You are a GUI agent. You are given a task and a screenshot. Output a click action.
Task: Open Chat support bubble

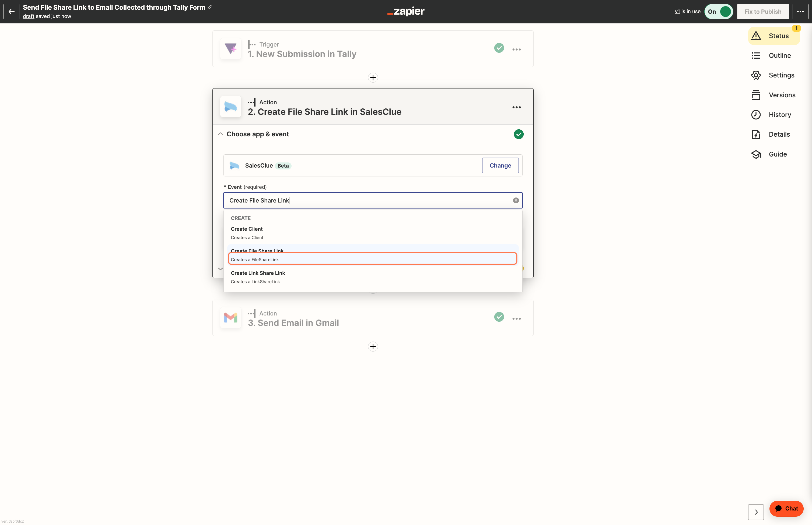[786, 508]
